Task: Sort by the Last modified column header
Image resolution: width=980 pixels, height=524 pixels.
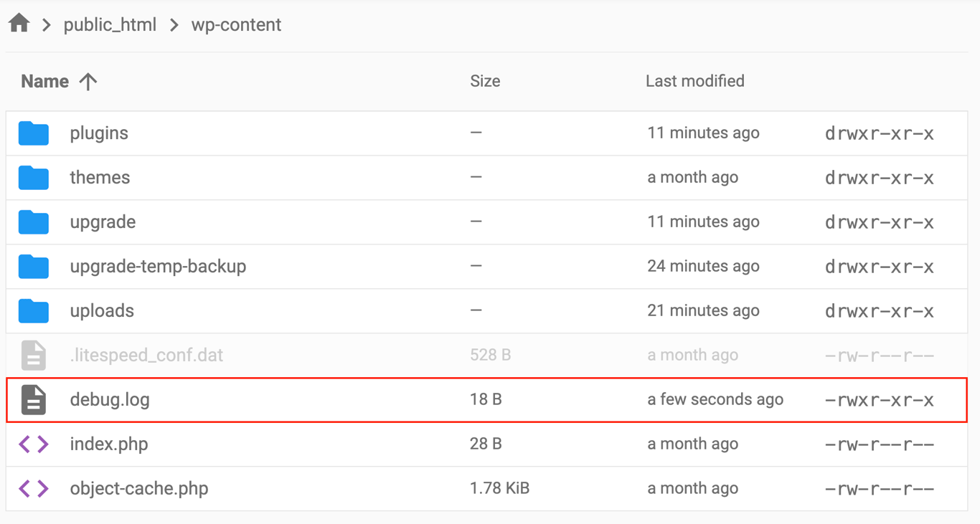Action: 694,81
